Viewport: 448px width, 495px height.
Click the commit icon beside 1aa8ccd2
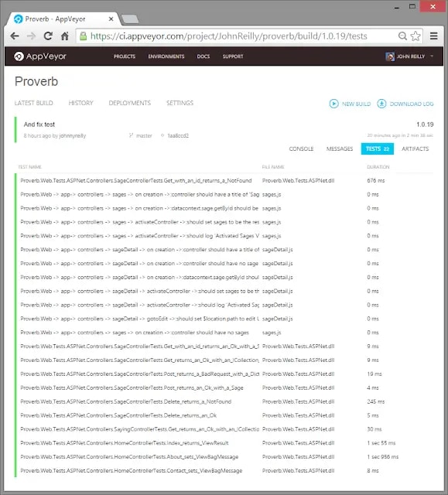[x=162, y=135]
